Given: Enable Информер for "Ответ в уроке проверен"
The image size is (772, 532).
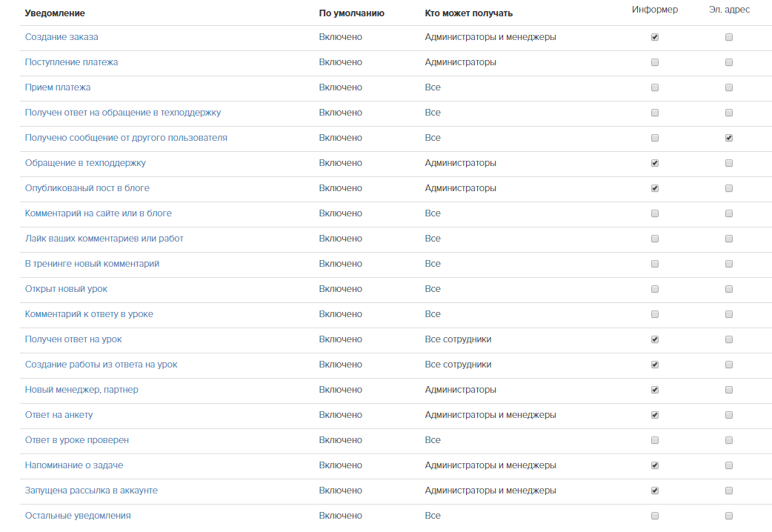Looking at the screenshot, I should pyautogui.click(x=655, y=439).
